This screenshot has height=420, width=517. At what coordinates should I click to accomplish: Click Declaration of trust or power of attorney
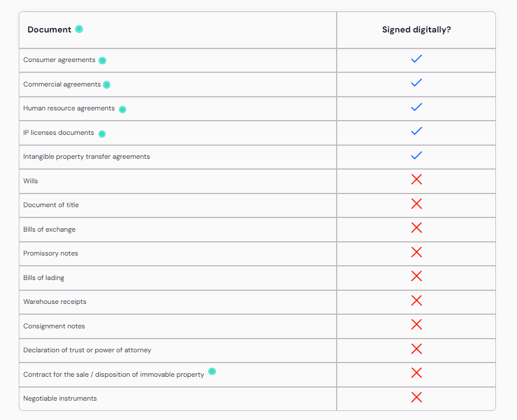(x=87, y=350)
